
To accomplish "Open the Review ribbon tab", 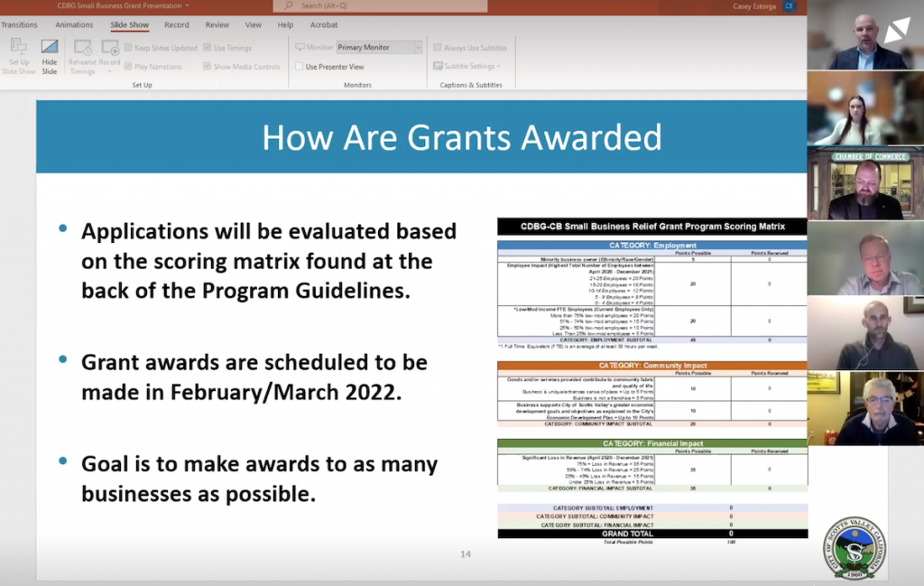I will [217, 25].
